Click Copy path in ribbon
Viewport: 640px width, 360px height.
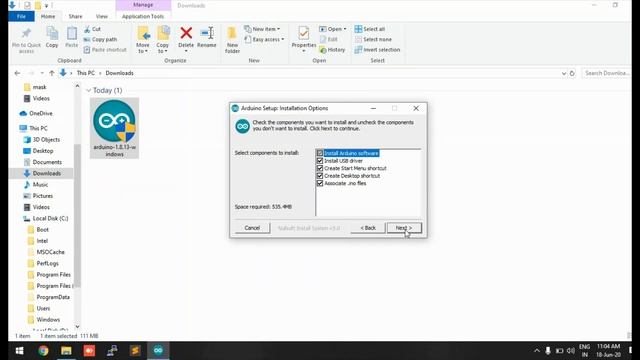pos(100,40)
